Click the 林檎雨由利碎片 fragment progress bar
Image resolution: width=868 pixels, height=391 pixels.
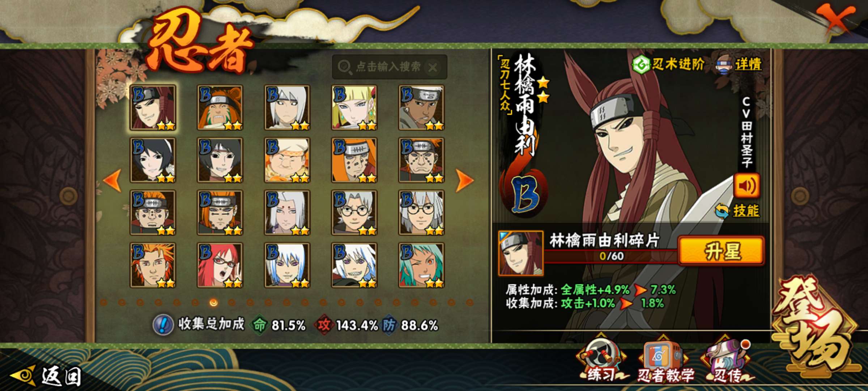[610, 256]
